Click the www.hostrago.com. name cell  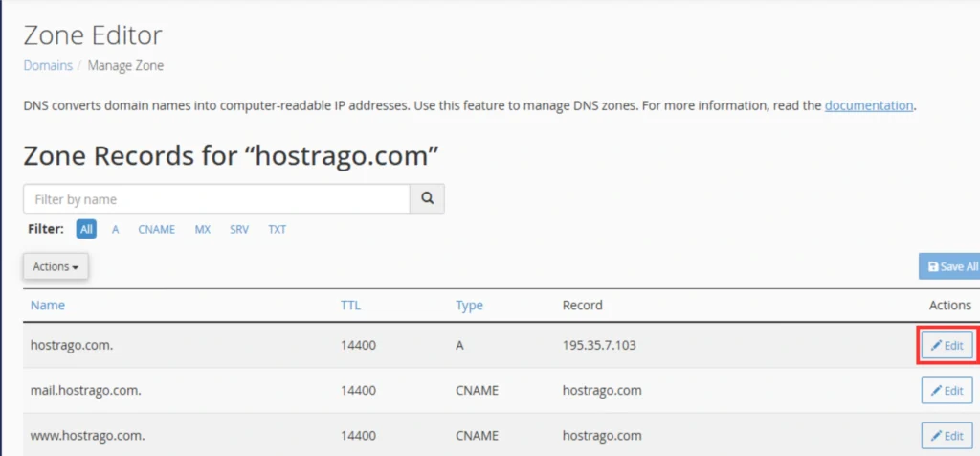point(87,435)
